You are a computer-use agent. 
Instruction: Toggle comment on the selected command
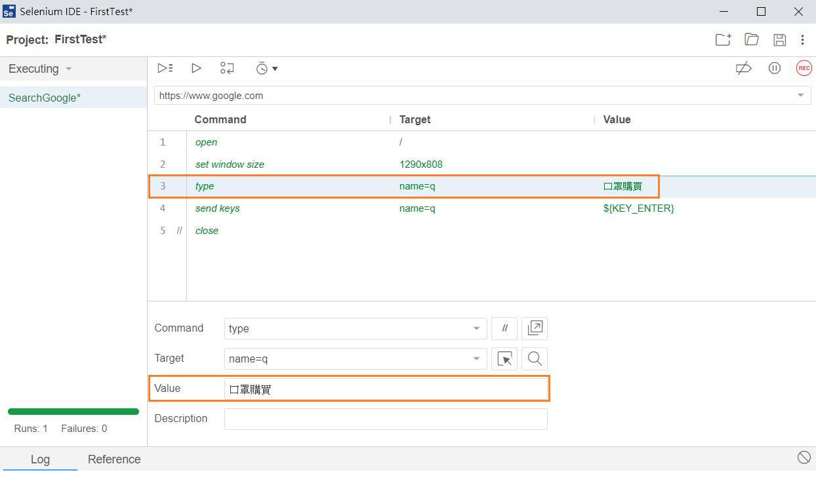504,328
